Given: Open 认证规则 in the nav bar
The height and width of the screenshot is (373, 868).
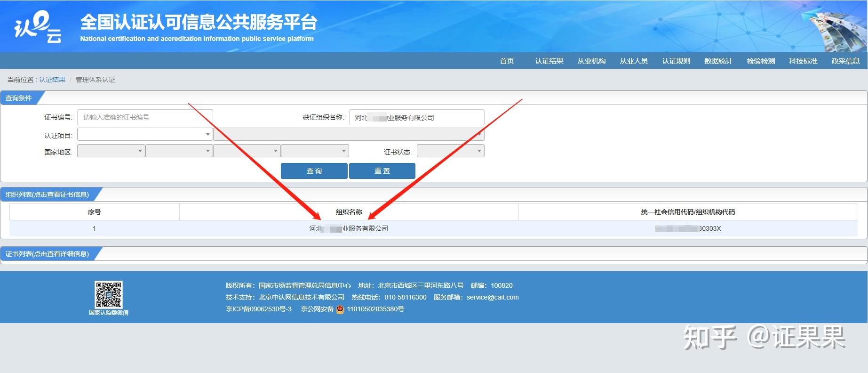Looking at the screenshot, I should 676,61.
